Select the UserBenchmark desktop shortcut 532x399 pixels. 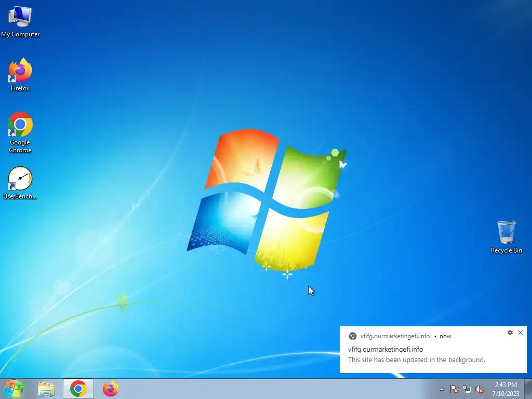point(20,183)
